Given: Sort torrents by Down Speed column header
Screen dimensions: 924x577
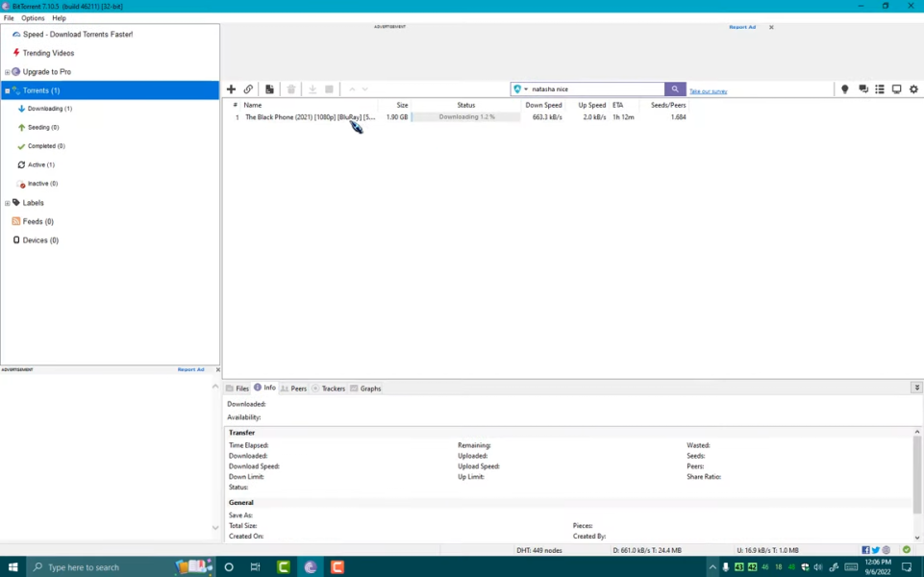Looking at the screenshot, I should (543, 105).
